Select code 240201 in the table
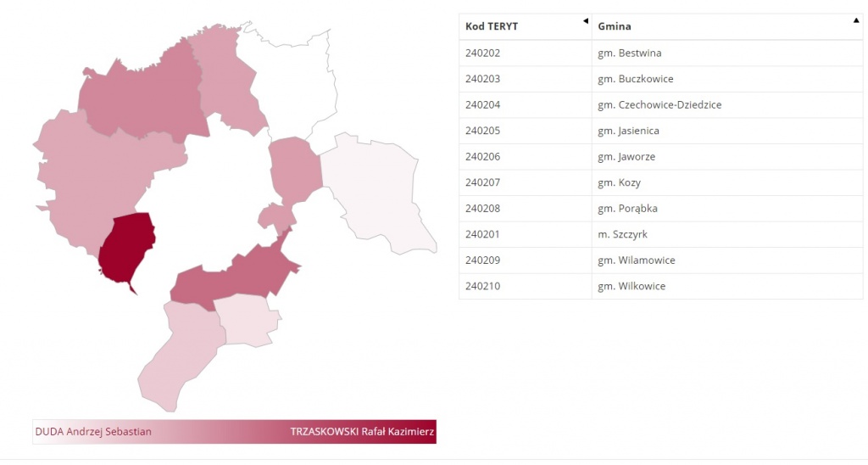The width and height of the screenshot is (868, 465). (x=482, y=234)
